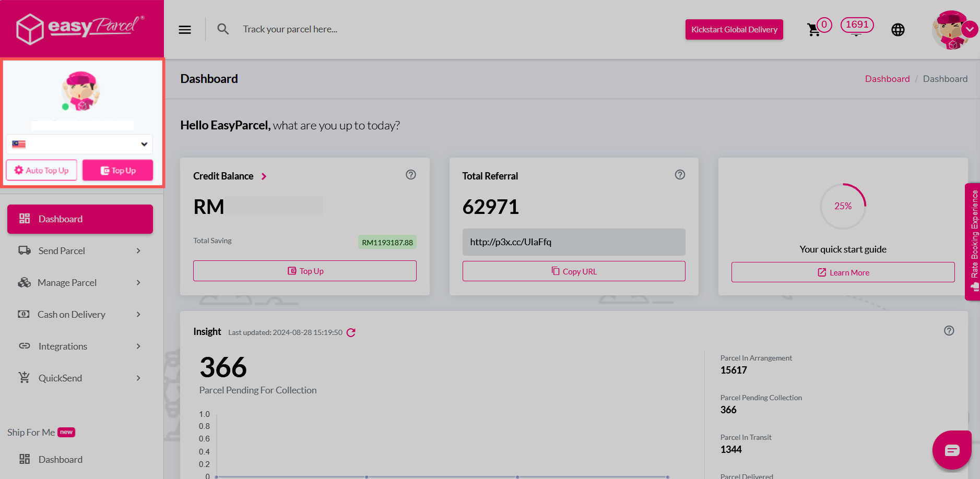Click the QuickSend cart icon
Image resolution: width=980 pixels, height=479 pixels.
point(24,377)
